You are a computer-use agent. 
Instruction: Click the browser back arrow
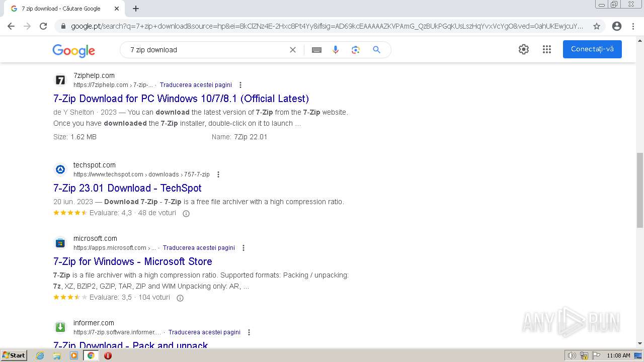point(11,26)
